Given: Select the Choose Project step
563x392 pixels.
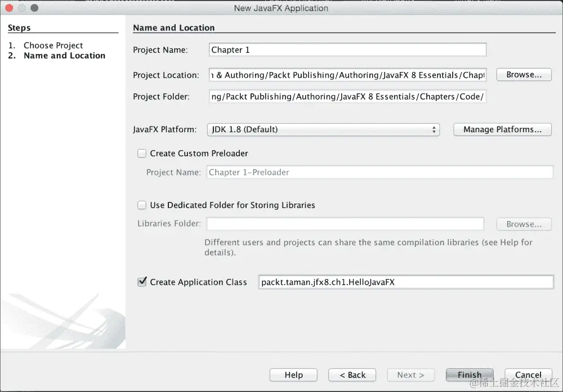Looking at the screenshot, I should [x=53, y=46].
